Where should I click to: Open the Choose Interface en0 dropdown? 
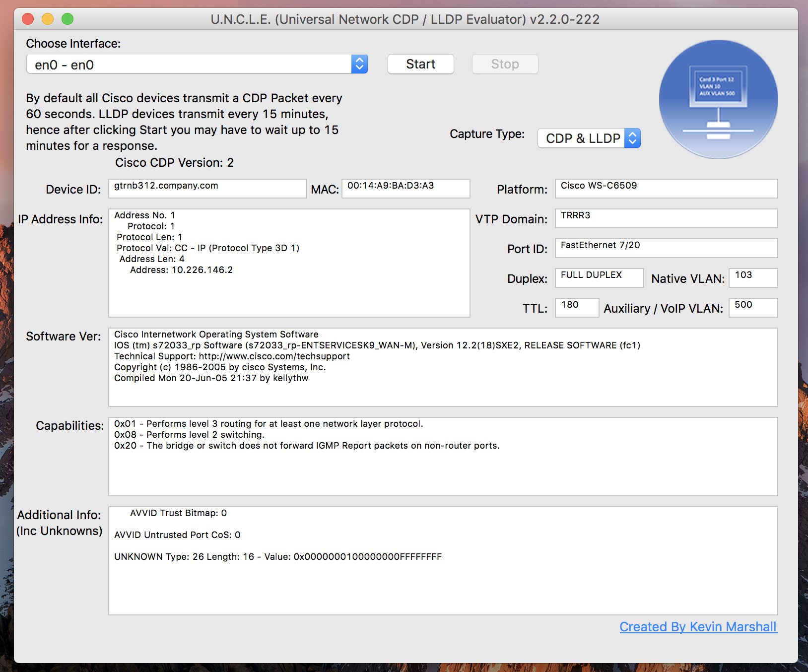coord(197,65)
